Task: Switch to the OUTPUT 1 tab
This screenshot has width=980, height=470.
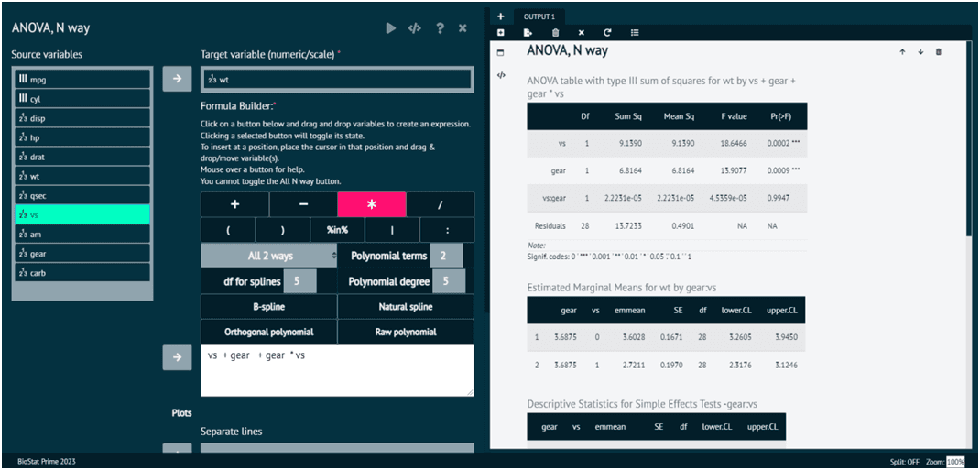Action: [x=539, y=16]
